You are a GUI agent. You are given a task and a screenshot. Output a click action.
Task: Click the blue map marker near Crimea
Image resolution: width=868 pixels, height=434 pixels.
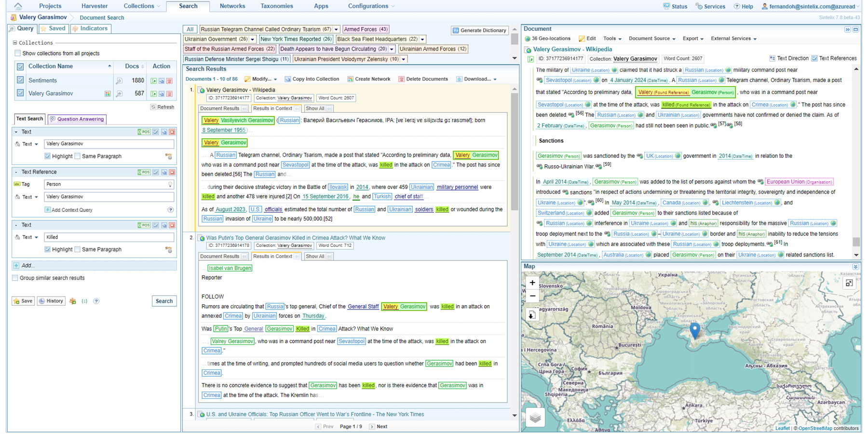[x=694, y=330]
